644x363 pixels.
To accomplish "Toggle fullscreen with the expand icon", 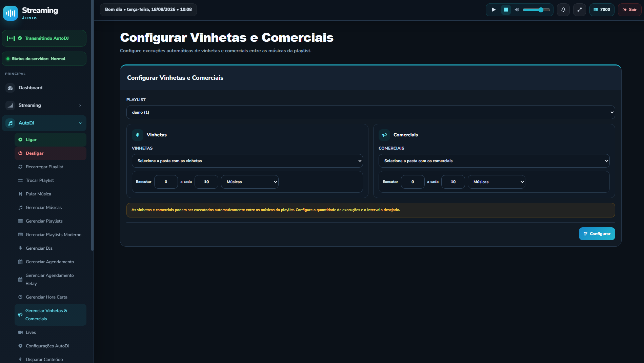I will (x=580, y=10).
